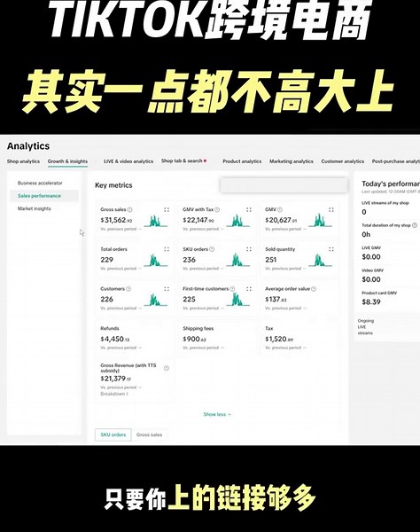This screenshot has width=420, height=532.
Task: Go to Product analytics tab
Action: tap(242, 161)
